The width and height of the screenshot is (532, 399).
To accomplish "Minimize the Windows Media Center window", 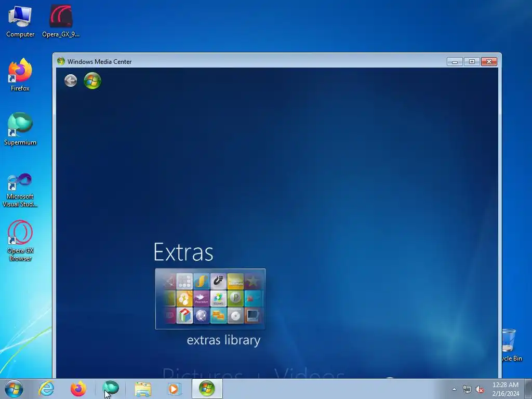I will click(x=455, y=62).
